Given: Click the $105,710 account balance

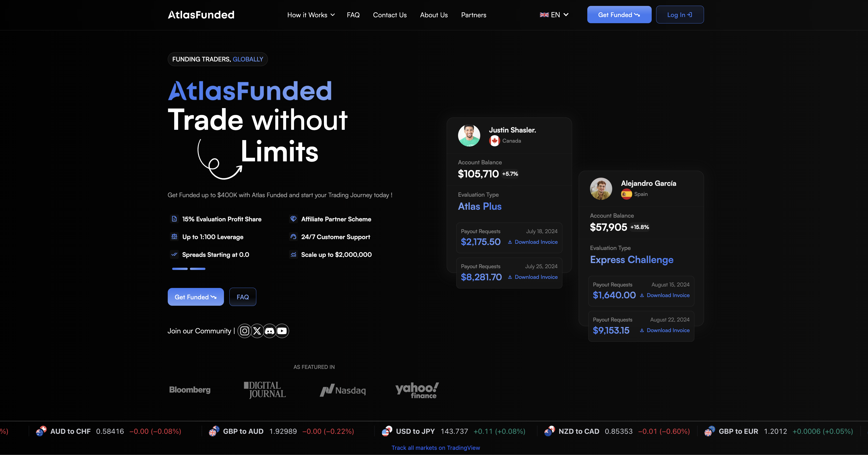Looking at the screenshot, I should pyautogui.click(x=478, y=174).
